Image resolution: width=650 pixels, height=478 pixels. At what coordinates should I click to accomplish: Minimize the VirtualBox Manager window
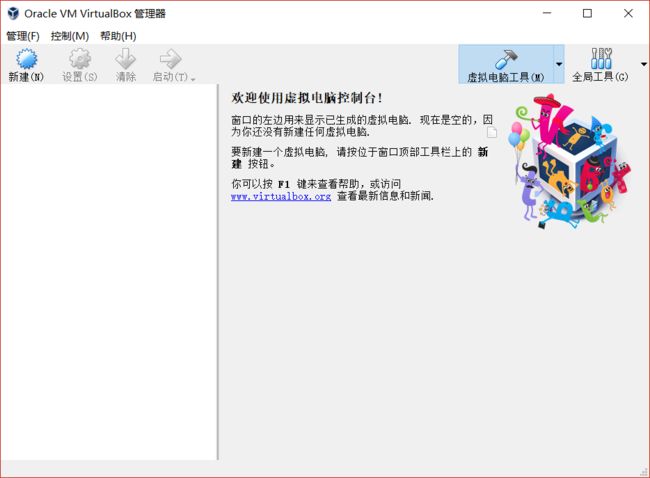click(x=547, y=13)
